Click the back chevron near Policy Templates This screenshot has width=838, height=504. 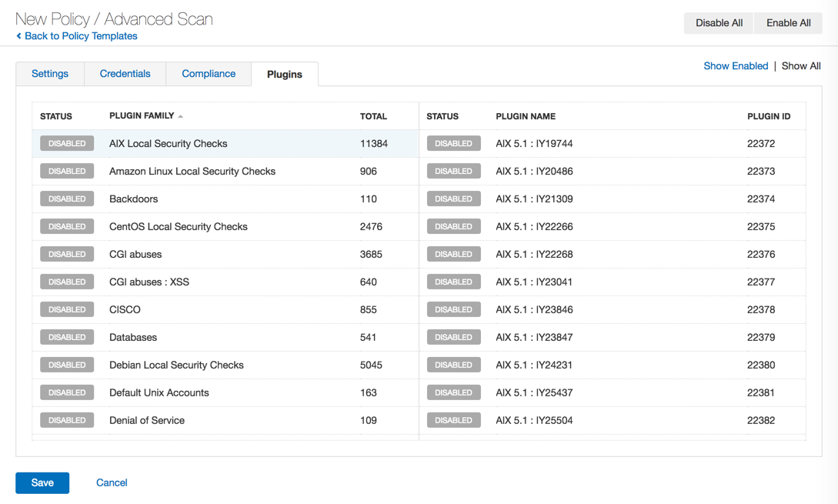[x=18, y=36]
